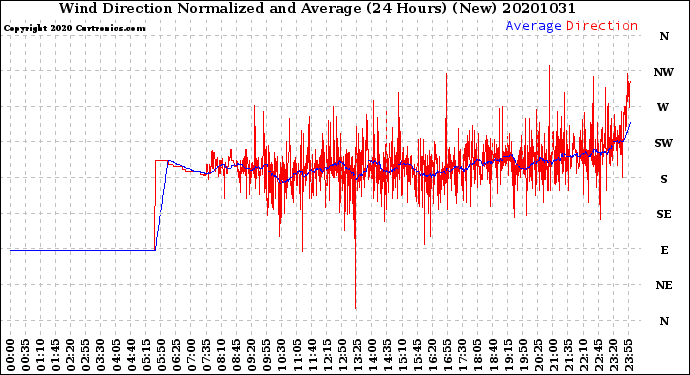Screen dimensions: 690x375
Task: Click the 'SE' axis label
Action: tap(664, 214)
